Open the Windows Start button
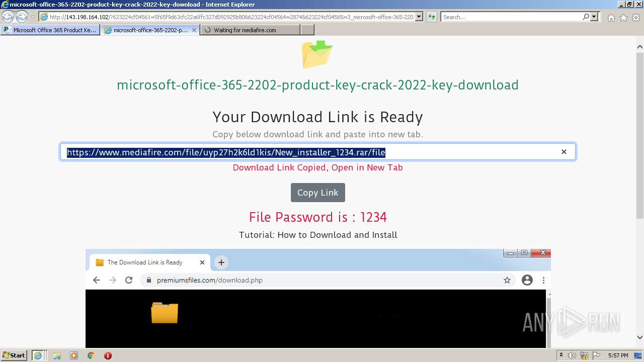The image size is (644, 362). [x=14, y=355]
